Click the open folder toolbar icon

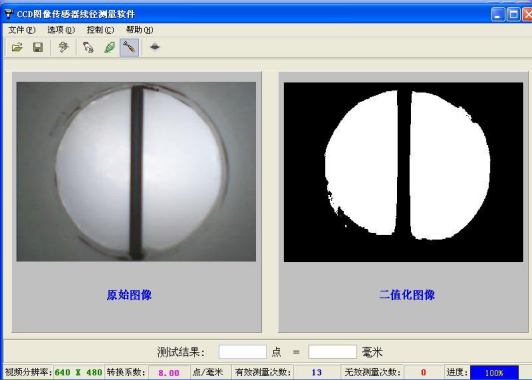coord(17,47)
